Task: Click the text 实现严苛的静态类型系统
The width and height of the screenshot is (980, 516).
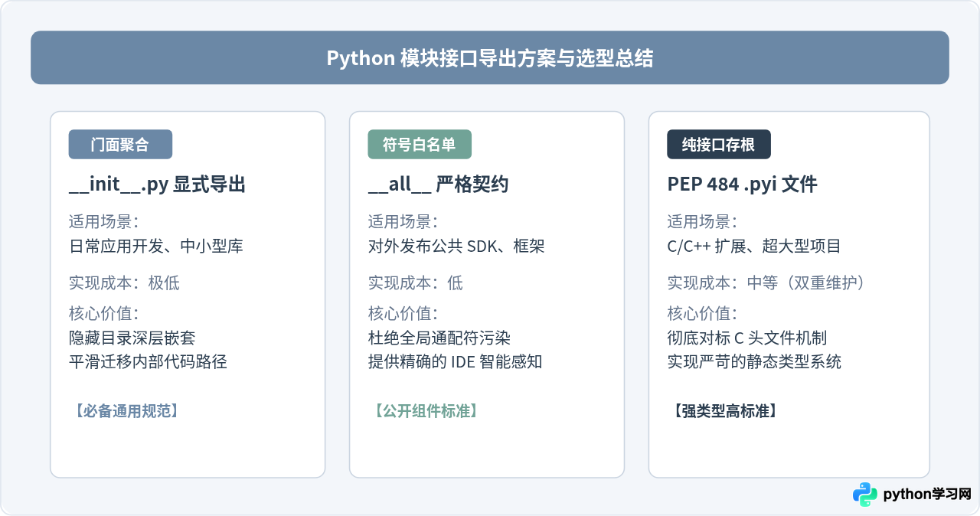Action: coord(754,362)
